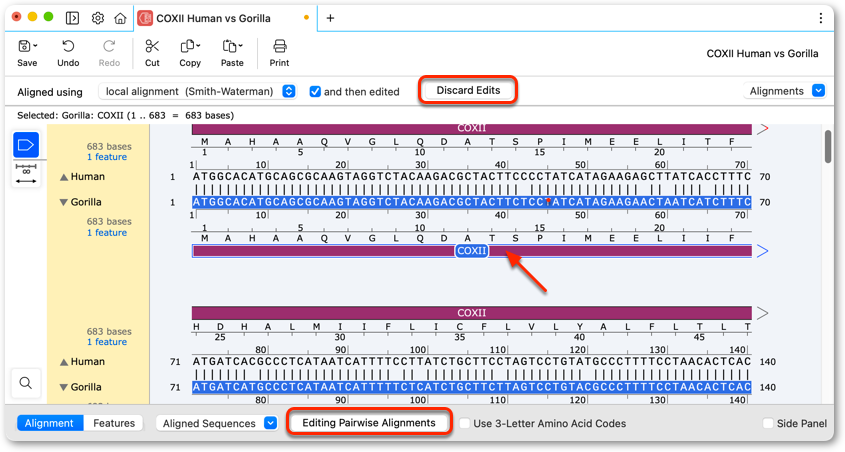Open the Alignments dropdown menu

point(784,91)
